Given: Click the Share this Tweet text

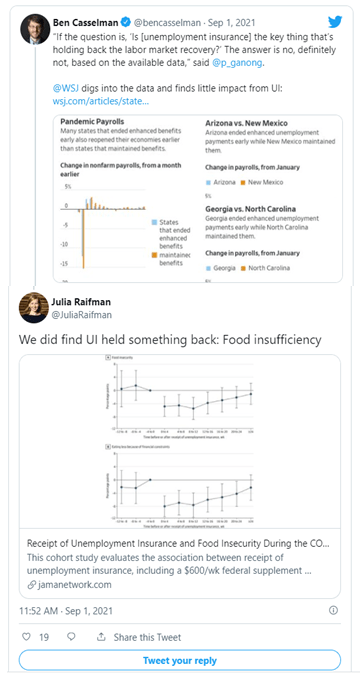Looking at the screenshot, I should tap(148, 637).
